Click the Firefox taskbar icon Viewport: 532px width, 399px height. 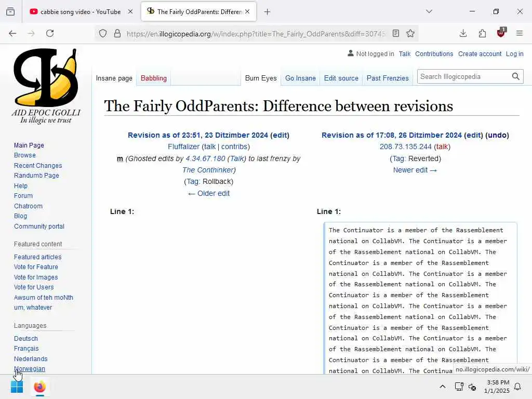tap(39, 387)
